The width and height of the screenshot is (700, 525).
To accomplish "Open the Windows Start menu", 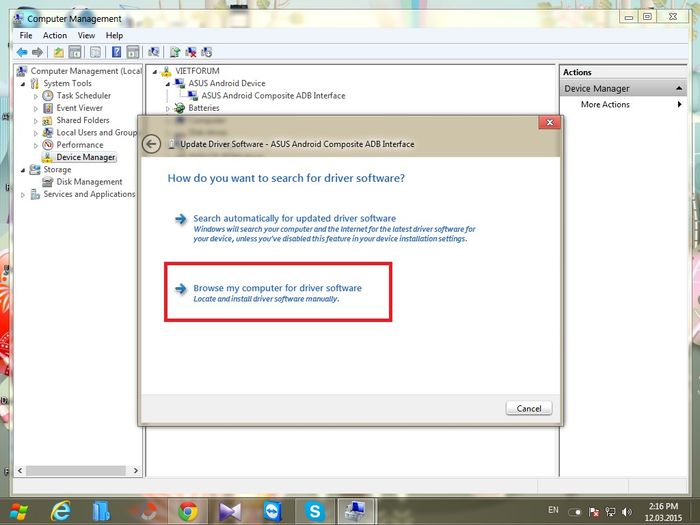I will [x=19, y=512].
